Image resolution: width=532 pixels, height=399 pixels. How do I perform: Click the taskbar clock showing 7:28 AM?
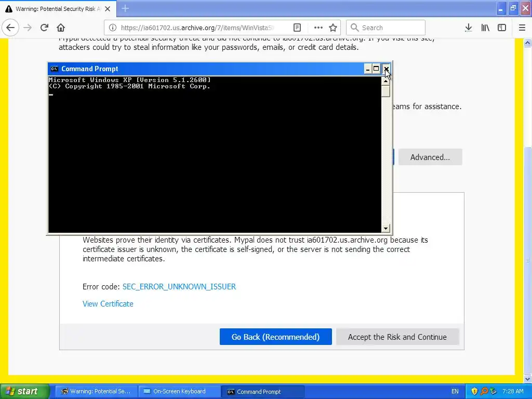pyautogui.click(x=513, y=391)
